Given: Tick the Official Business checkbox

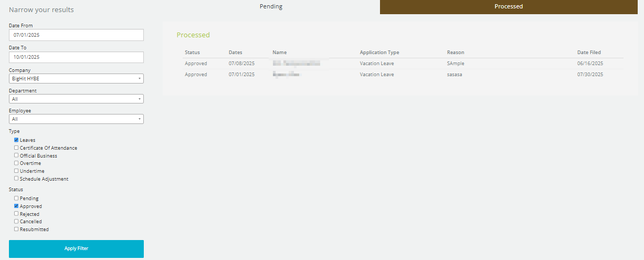Looking at the screenshot, I should tap(16, 155).
